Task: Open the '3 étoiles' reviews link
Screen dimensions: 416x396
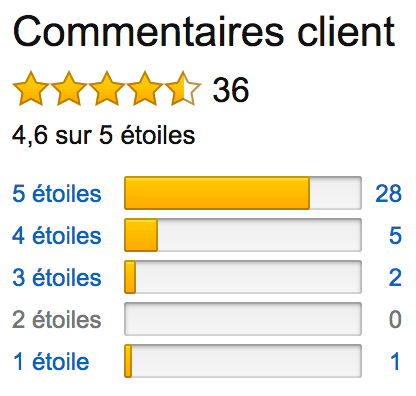Action: [x=57, y=278]
